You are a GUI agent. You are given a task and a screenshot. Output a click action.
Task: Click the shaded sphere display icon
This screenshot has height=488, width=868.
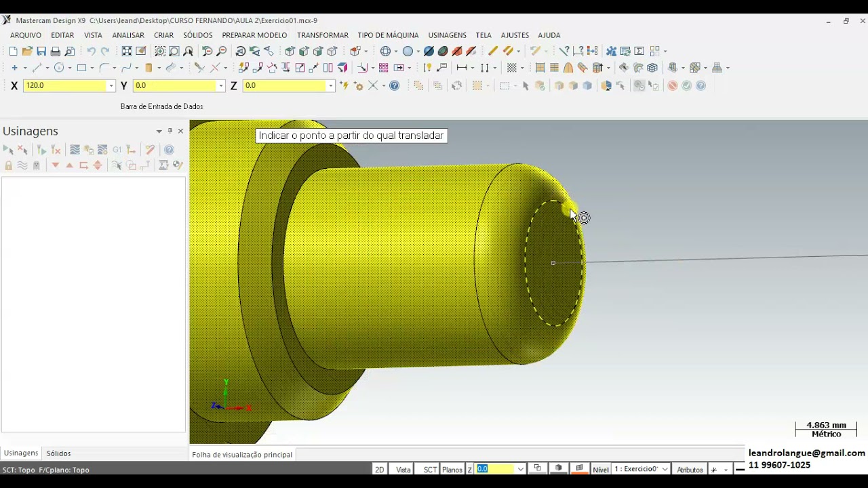point(408,52)
